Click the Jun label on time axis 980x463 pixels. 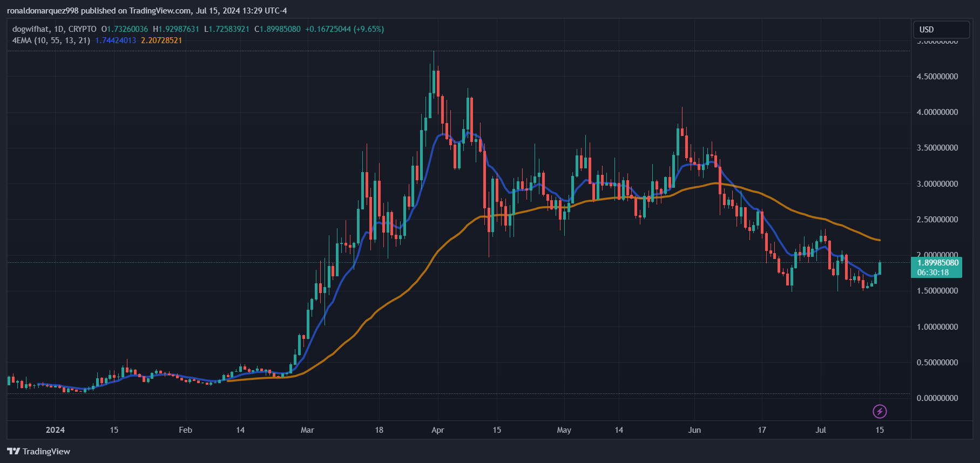coord(694,430)
